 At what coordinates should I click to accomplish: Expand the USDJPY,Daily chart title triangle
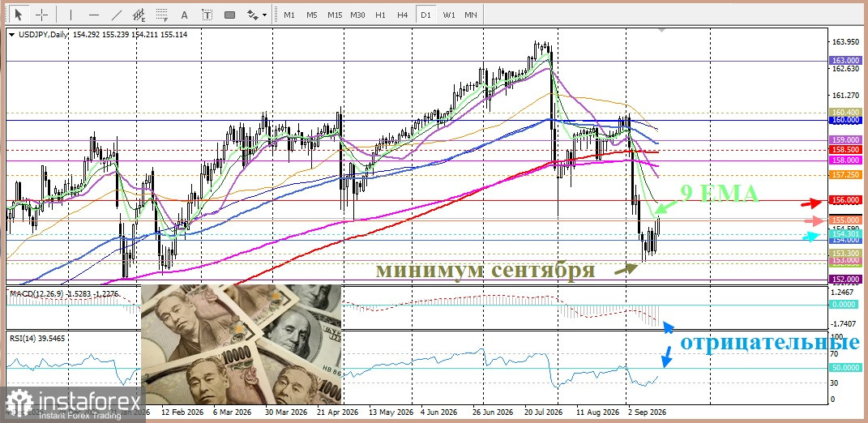[x=11, y=34]
